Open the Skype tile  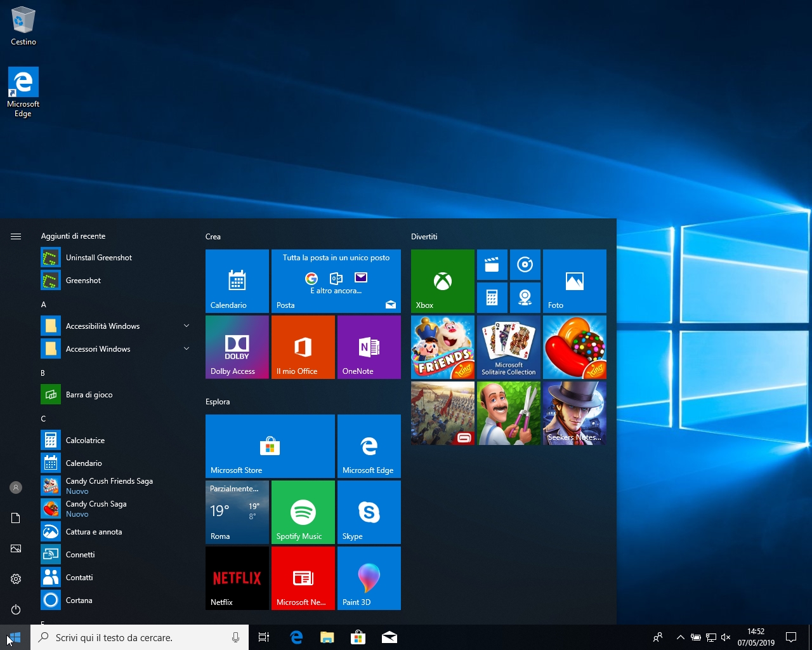click(369, 512)
